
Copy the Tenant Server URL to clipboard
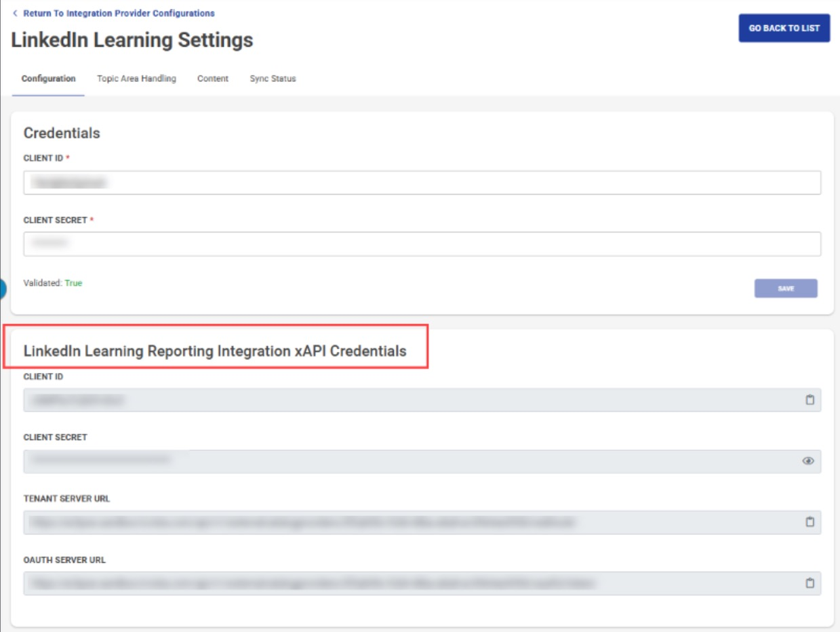pos(809,522)
